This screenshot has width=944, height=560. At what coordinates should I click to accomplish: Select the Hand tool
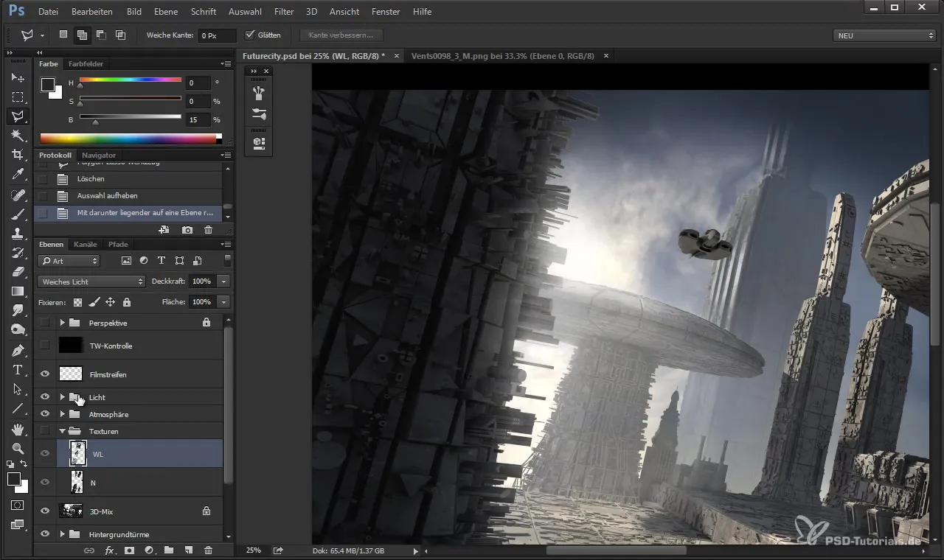pos(18,429)
